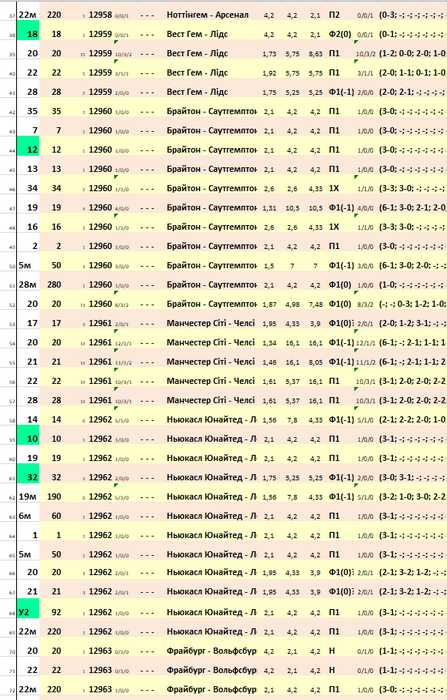The width and height of the screenshot is (447, 700).
Task: Click the score cell beginning '(-; -; 0-3; 1-2'
Action: [412, 304]
